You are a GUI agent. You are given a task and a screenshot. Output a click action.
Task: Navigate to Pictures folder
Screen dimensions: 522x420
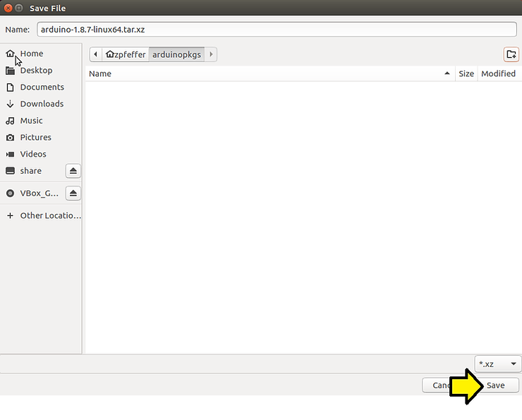[x=35, y=138]
